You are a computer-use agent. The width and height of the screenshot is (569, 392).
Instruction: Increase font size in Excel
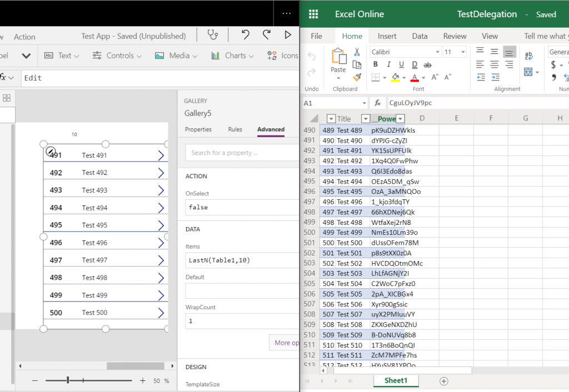[x=435, y=77]
